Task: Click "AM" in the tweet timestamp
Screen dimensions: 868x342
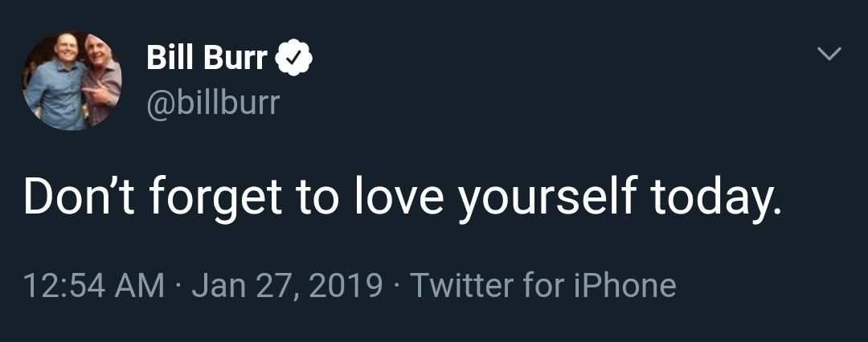Action: click(140, 286)
